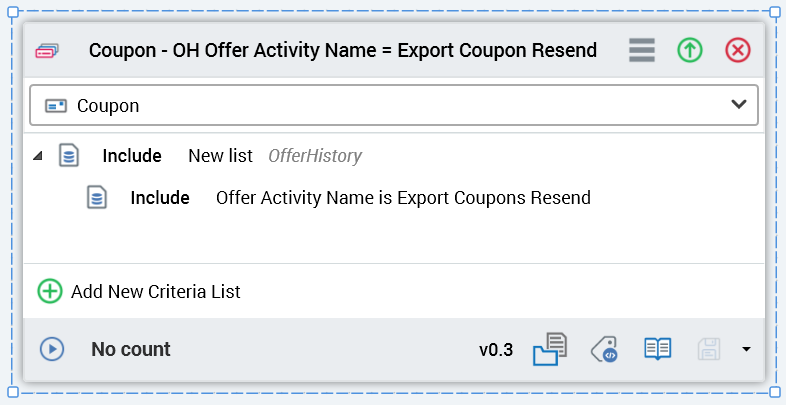
Task: Expand the Coupon dropdown chevron
Action: [x=739, y=104]
